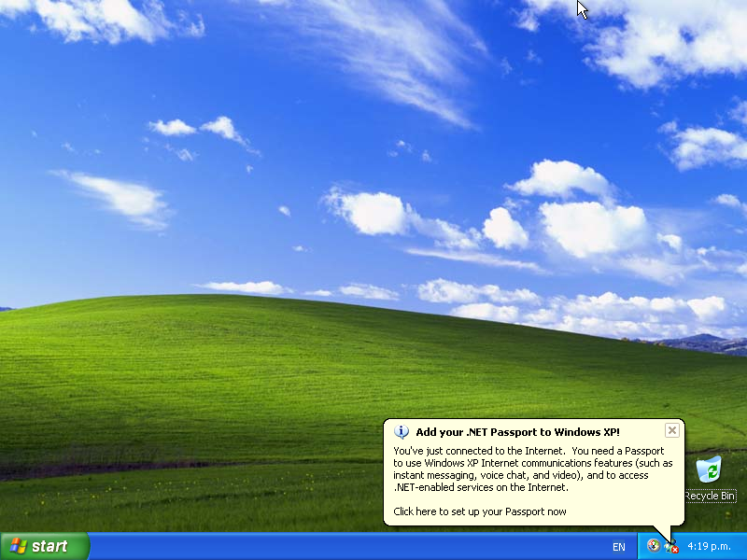This screenshot has height=560, width=747.
Task: Click the Windows Messenger tray icon
Action: coord(671,547)
